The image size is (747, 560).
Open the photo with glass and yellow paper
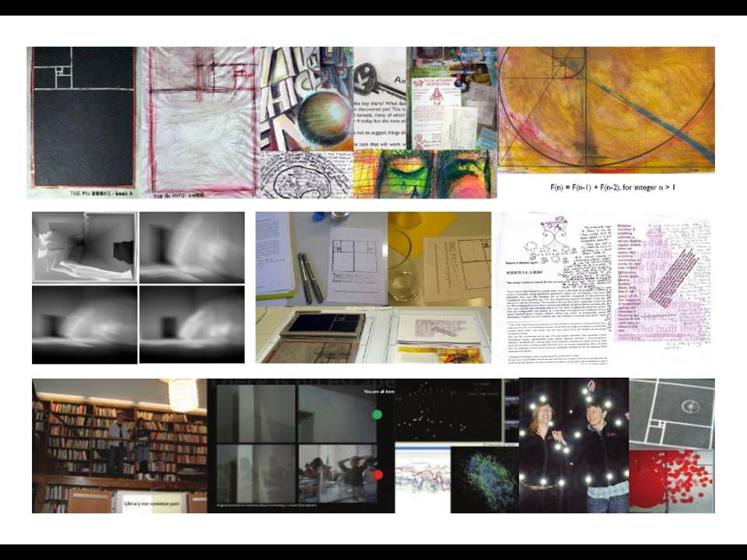pos(439,258)
